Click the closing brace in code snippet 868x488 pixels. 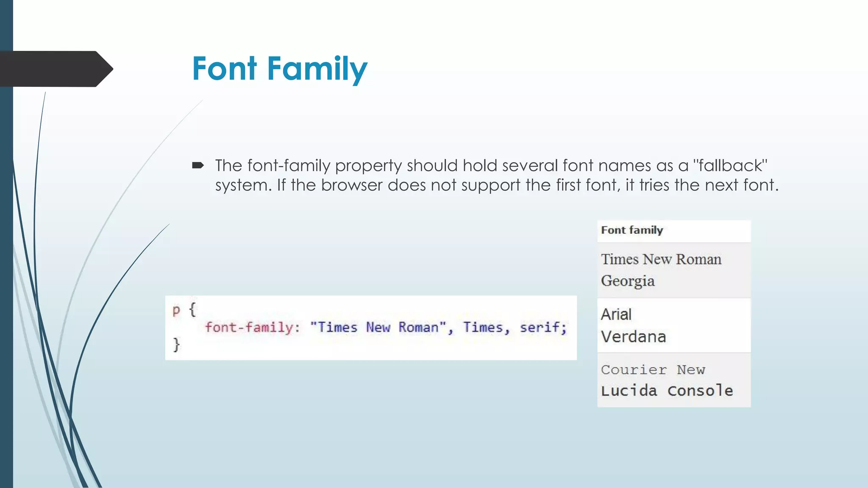click(176, 344)
